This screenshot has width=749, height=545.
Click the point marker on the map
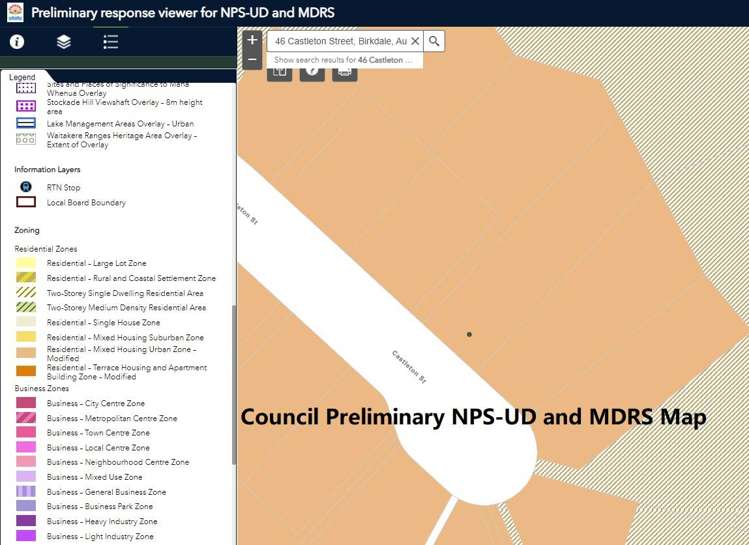click(469, 334)
